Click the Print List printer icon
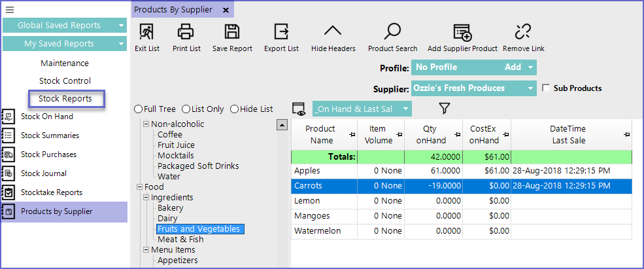644x269 pixels. point(186,32)
